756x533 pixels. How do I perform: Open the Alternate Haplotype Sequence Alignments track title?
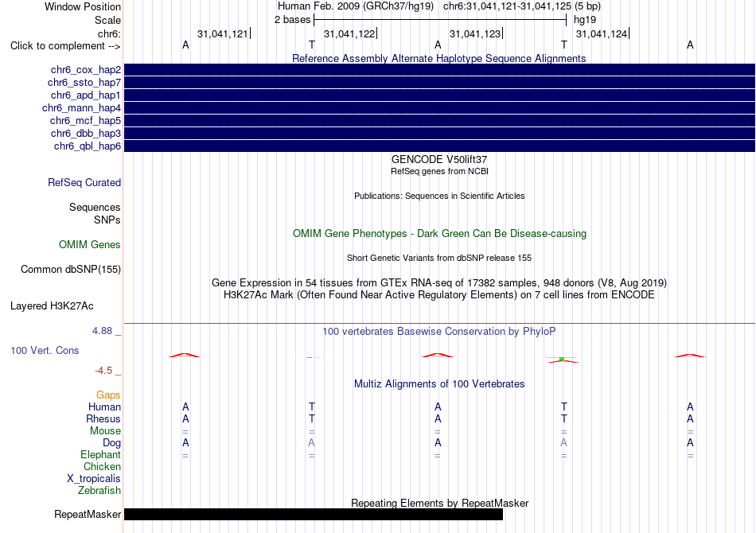coord(438,58)
